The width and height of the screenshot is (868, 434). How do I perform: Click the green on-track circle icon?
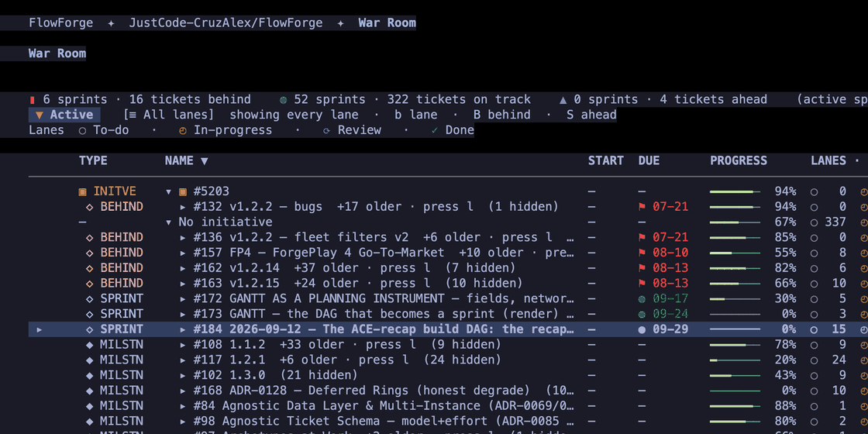(284, 100)
